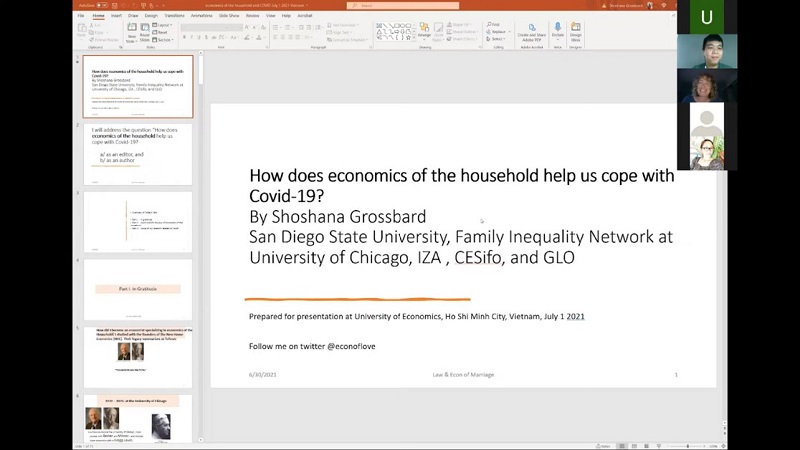The width and height of the screenshot is (800, 450).
Task: Click the Center alignment icon
Action: tap(283, 37)
